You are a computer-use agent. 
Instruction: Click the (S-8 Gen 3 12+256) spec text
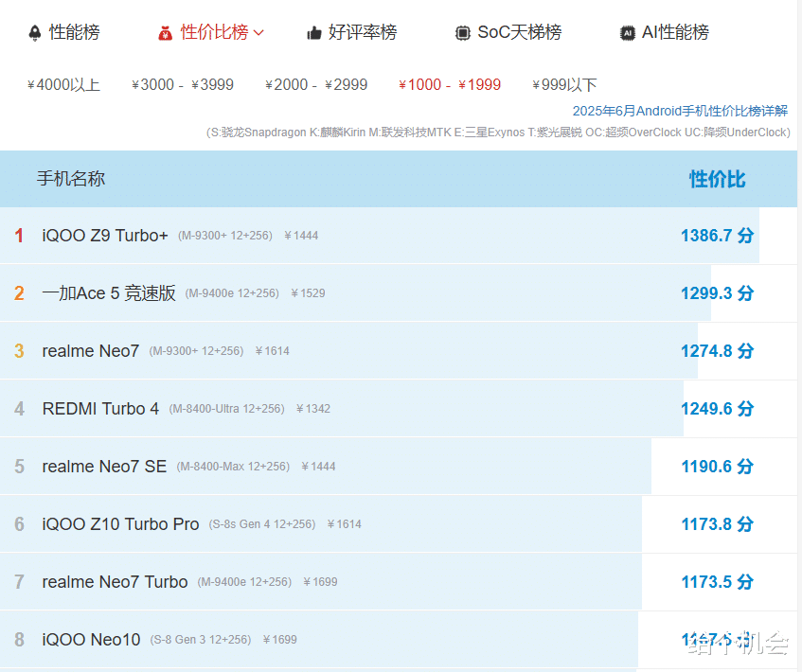[201, 640]
